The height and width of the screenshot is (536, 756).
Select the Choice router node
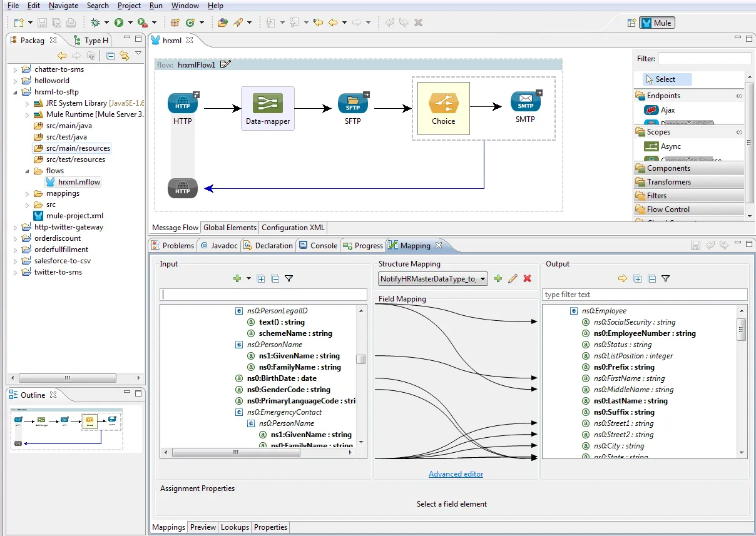(x=443, y=108)
